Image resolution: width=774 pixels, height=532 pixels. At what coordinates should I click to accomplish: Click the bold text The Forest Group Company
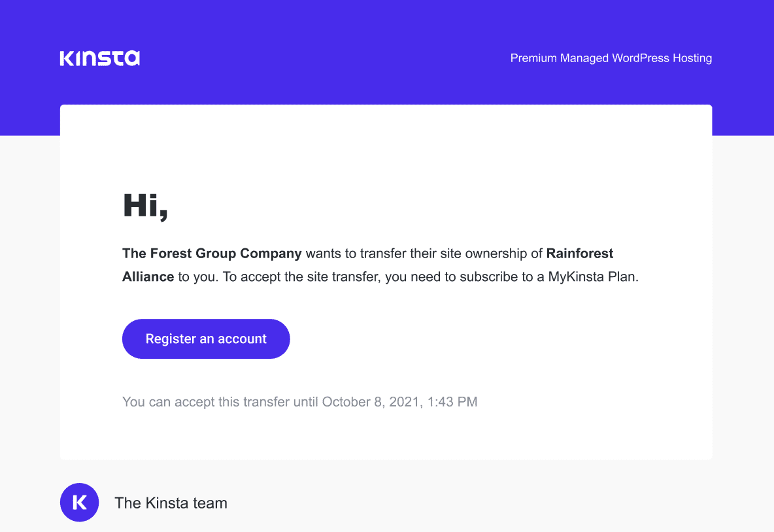point(211,254)
